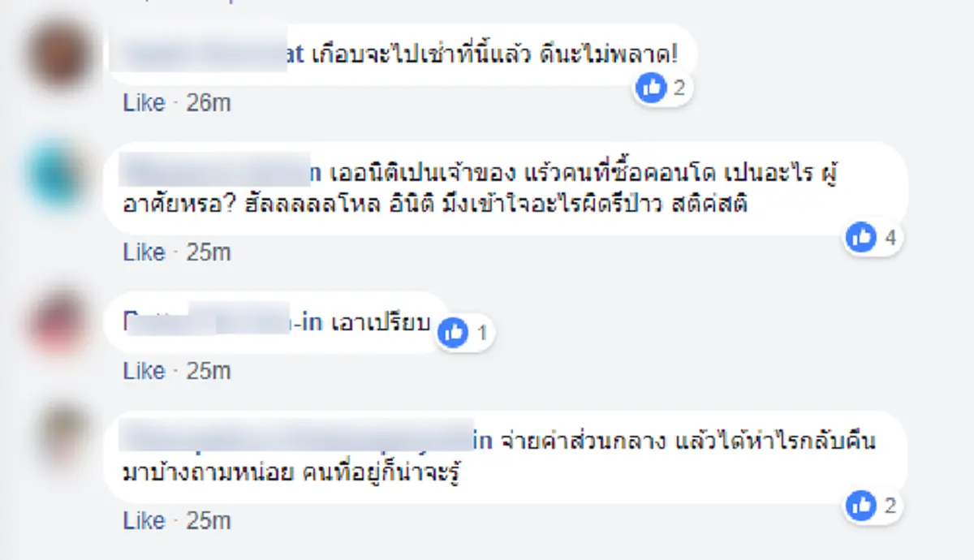Screen dimensions: 974x560
Task: Select Like below the third comment
Action: 144,370
